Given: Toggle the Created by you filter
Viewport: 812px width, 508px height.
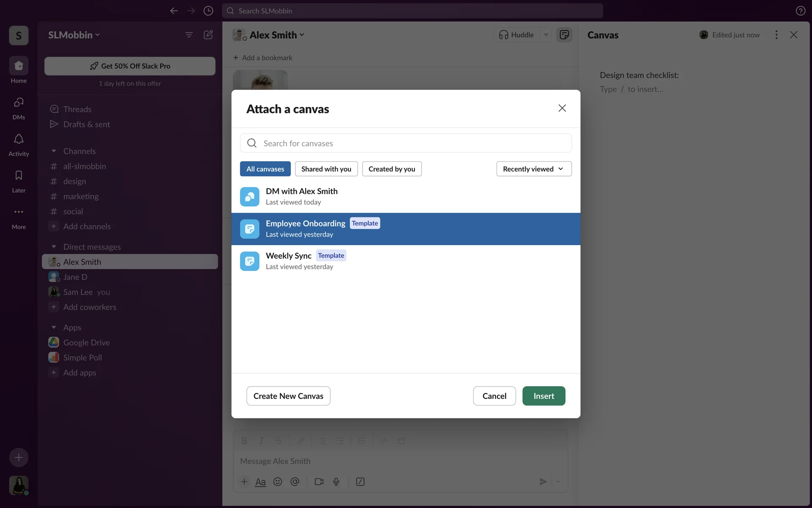Looking at the screenshot, I should tap(392, 169).
